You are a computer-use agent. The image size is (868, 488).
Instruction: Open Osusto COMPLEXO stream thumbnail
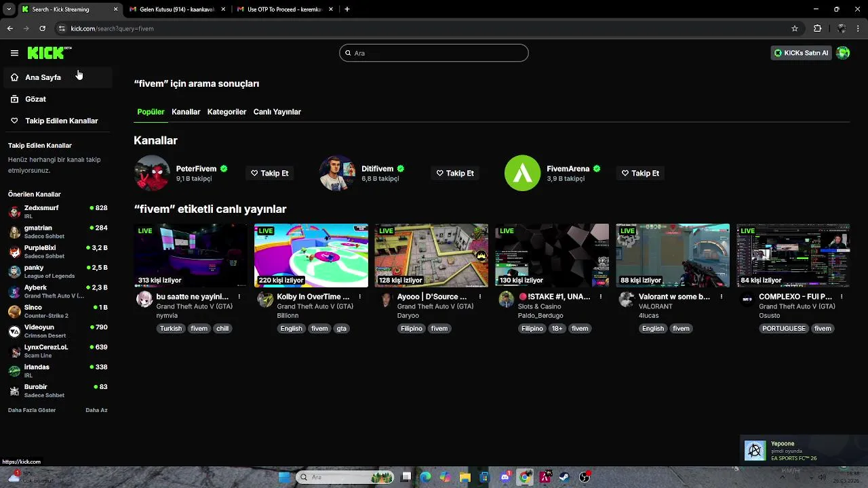tap(793, 256)
